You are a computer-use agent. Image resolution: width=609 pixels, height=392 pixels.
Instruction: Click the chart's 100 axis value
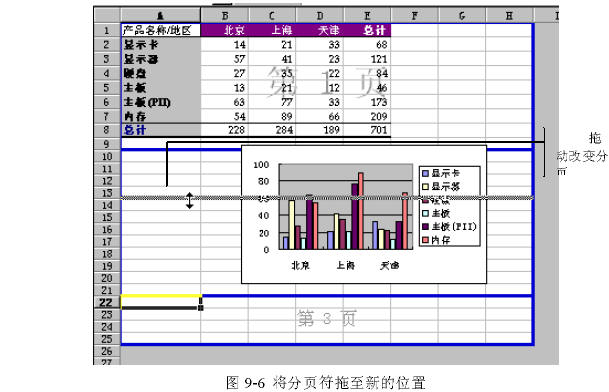click(x=261, y=165)
